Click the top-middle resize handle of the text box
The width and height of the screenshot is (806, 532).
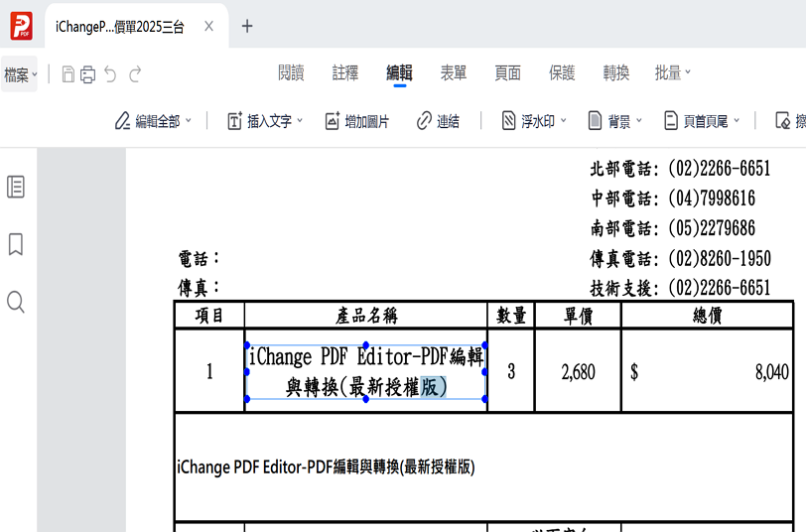pyautogui.click(x=366, y=344)
